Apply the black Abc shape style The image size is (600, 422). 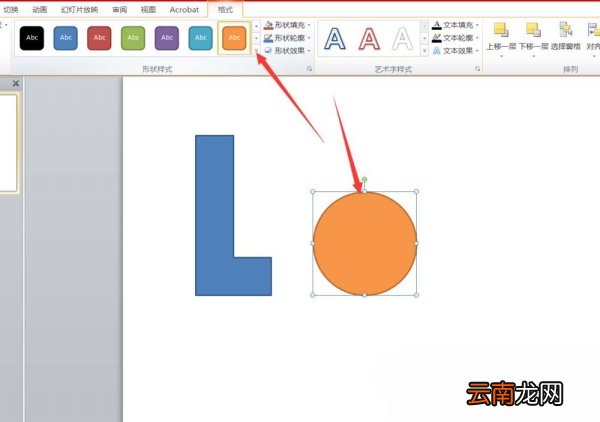pos(32,38)
